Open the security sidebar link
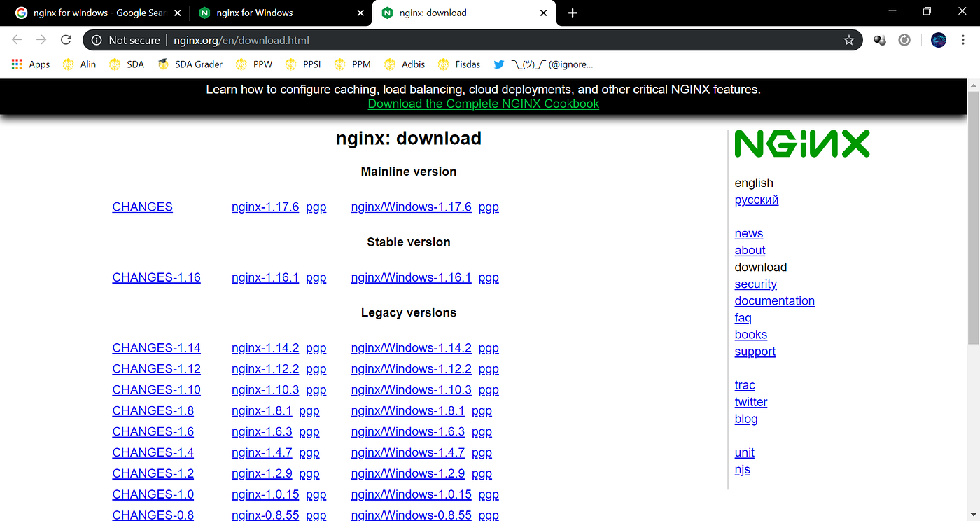Image resolution: width=980 pixels, height=521 pixels. (755, 284)
